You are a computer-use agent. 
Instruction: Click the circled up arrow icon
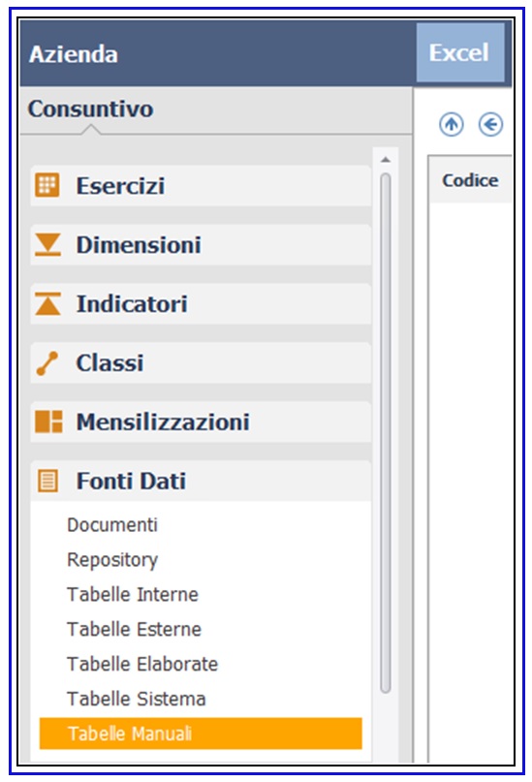[452, 124]
